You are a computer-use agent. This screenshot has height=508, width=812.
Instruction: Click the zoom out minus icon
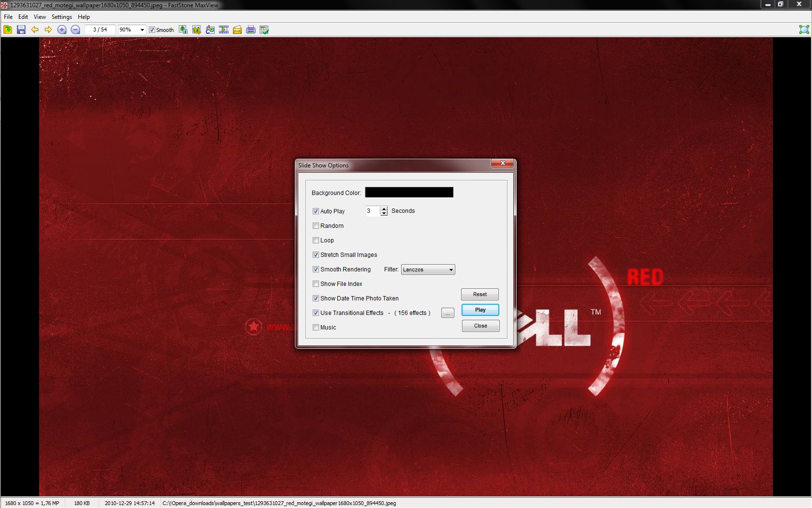pos(75,30)
